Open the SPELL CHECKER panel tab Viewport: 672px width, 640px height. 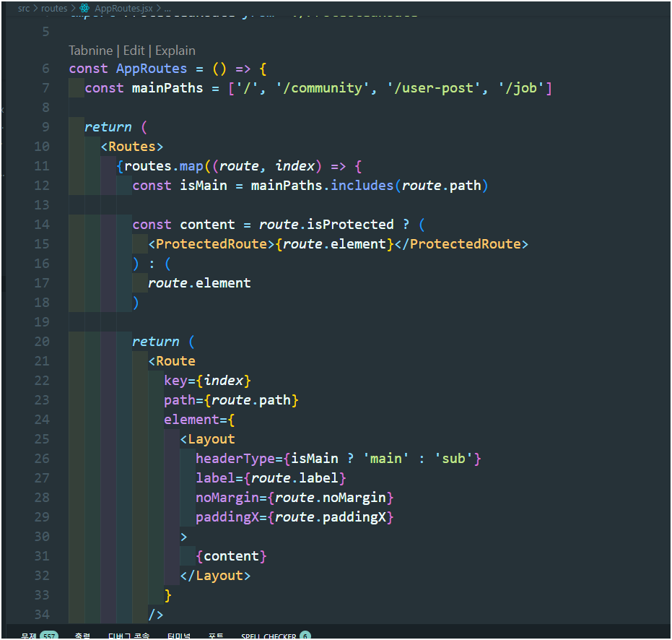click(x=269, y=636)
